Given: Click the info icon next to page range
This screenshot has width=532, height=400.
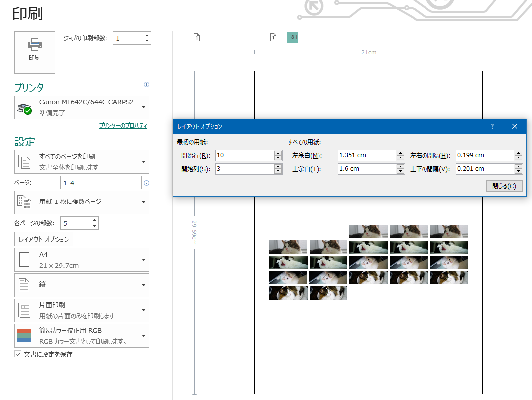Looking at the screenshot, I should click(147, 183).
